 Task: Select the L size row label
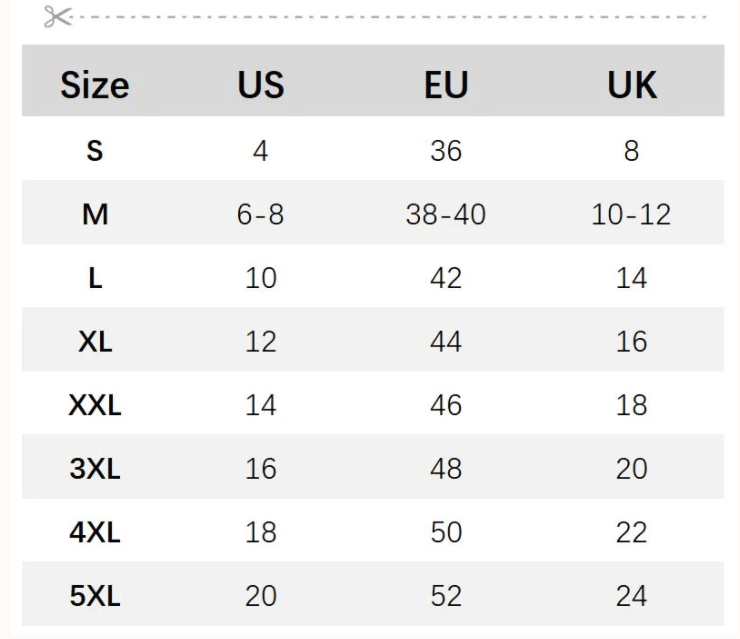[95, 278]
